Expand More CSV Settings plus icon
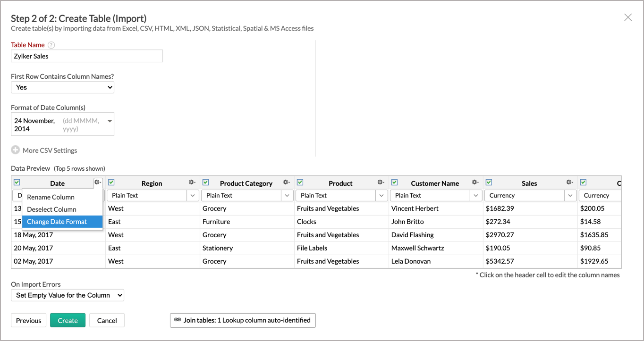 point(16,150)
